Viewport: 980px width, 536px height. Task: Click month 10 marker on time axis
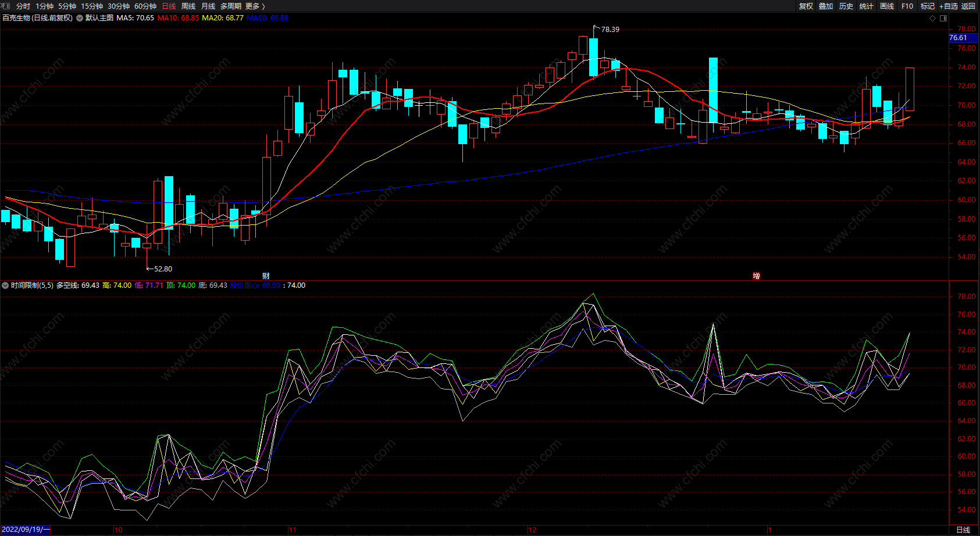[119, 530]
